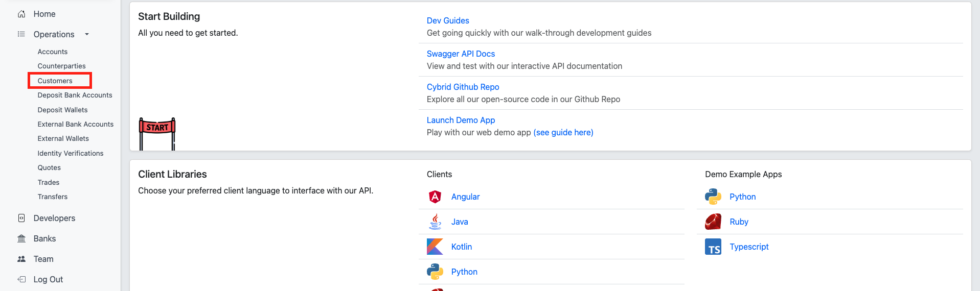Open the Team page

[x=43, y=259]
